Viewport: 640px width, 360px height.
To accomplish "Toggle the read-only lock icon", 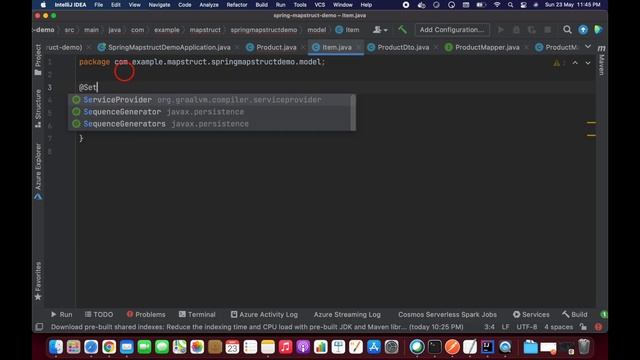I will [x=583, y=327].
